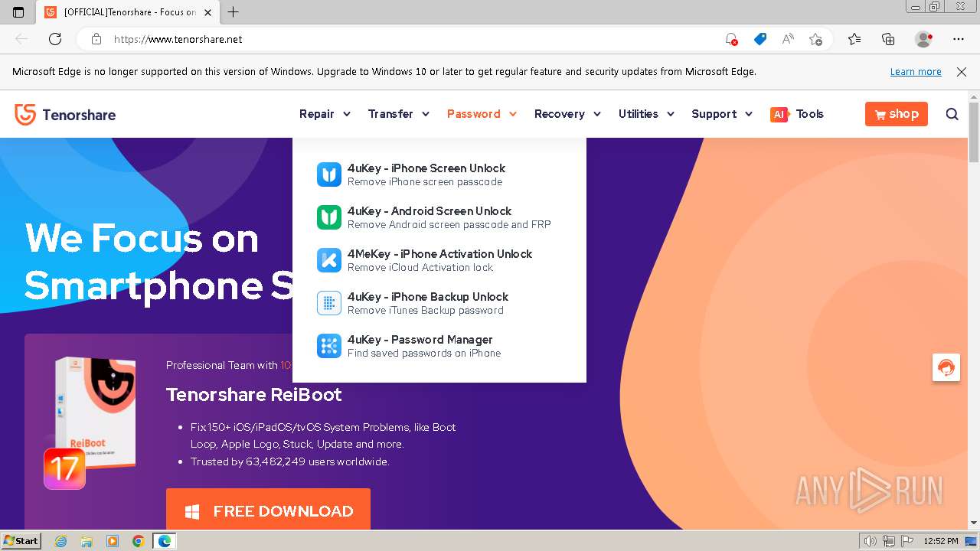Open Internet Explorer from taskbar

pyautogui.click(x=61, y=541)
